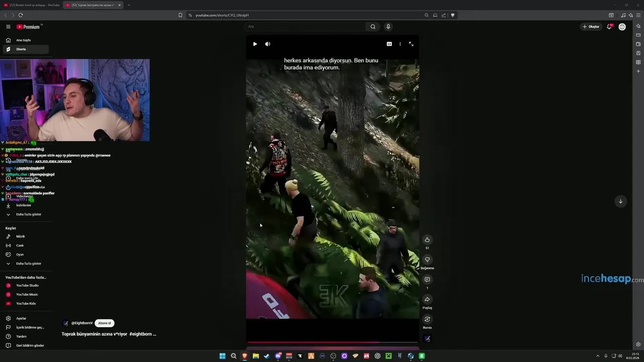Screen dimensions: 644x362
Task: Click share icon in address bar
Action: [x=444, y=15]
